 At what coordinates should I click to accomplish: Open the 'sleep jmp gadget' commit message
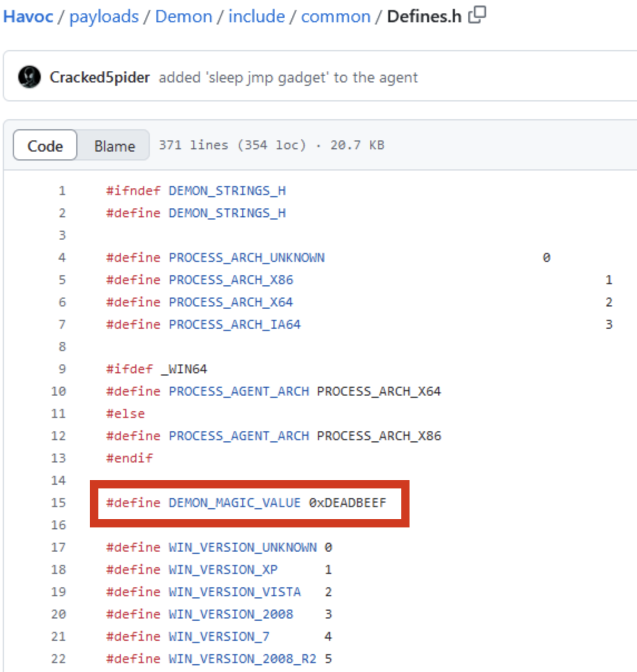pyautogui.click(x=288, y=77)
